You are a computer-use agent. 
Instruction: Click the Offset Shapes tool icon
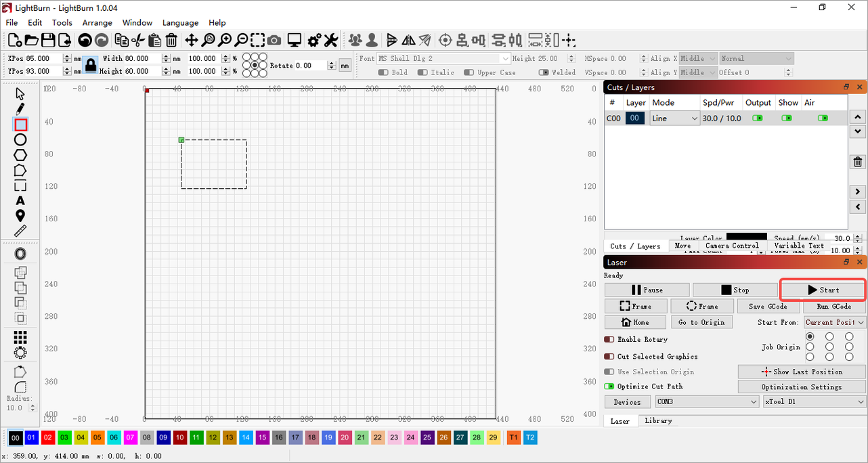pos(20,254)
